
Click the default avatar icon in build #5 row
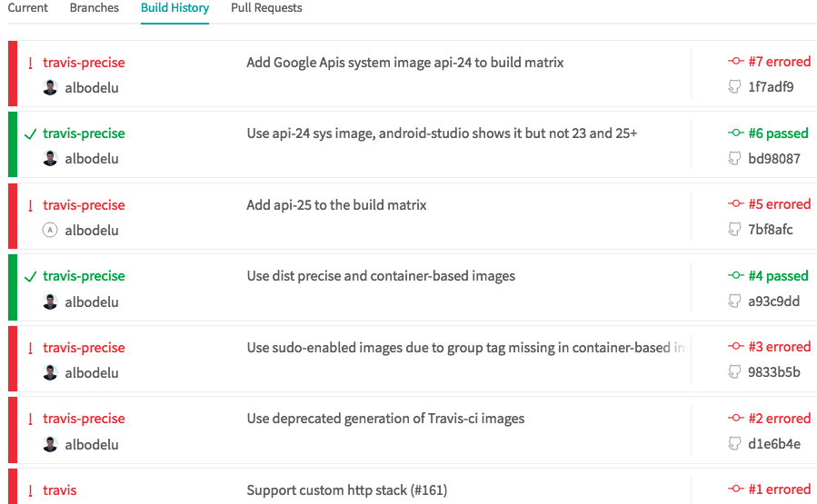pyautogui.click(x=50, y=230)
